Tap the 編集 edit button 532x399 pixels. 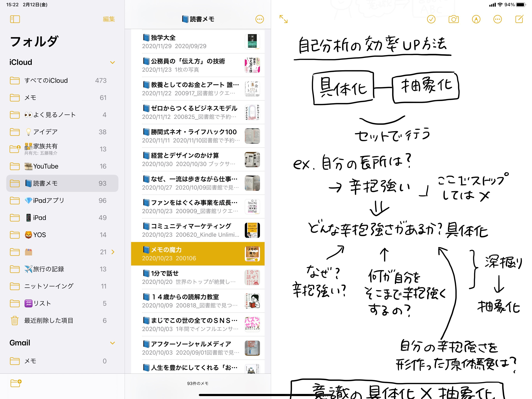point(109,19)
